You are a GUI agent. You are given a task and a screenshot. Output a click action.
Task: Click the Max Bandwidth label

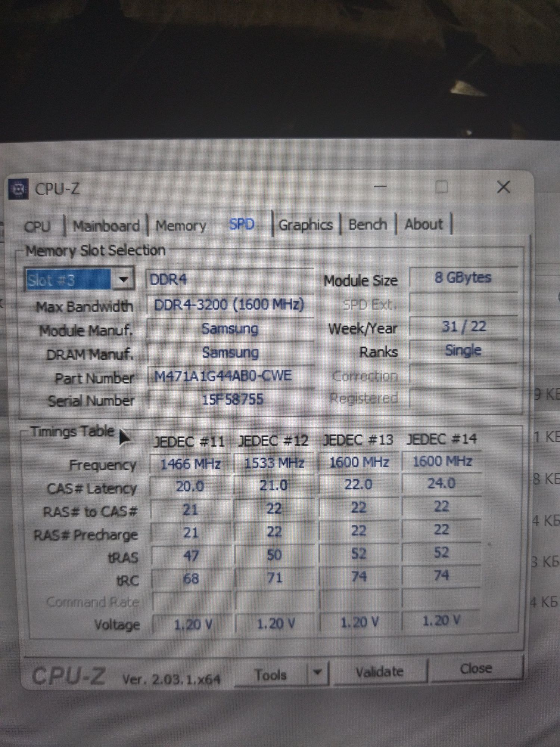click(x=85, y=307)
